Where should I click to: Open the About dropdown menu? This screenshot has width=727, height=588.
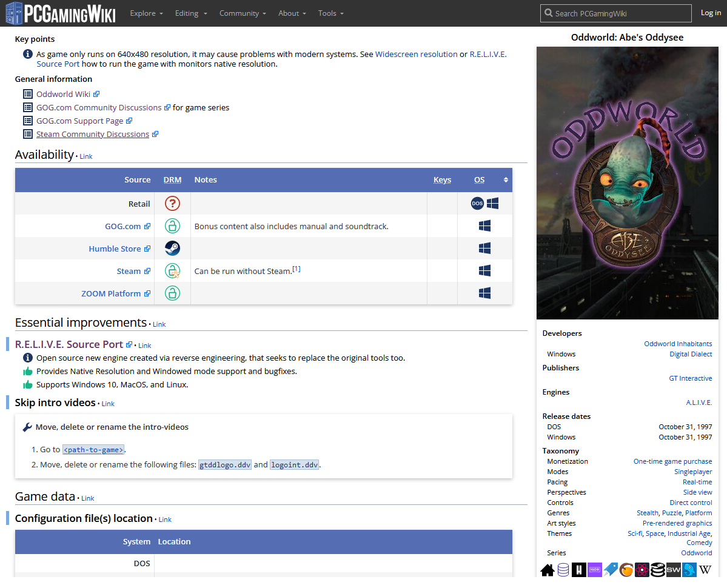tap(292, 13)
